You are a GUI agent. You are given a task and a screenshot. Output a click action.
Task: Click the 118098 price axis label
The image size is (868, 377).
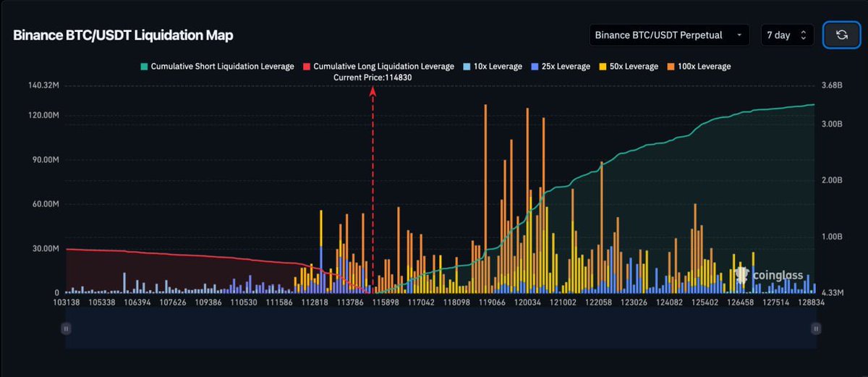click(456, 303)
